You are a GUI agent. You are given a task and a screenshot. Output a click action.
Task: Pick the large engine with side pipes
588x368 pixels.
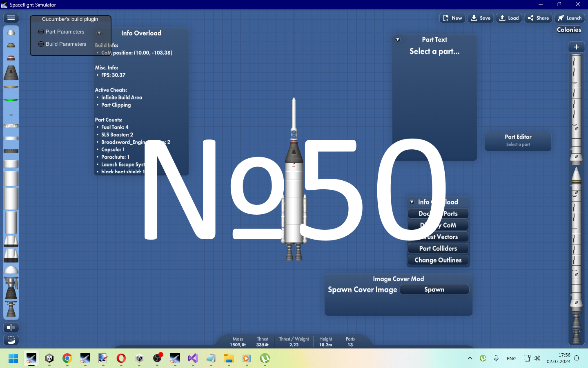tap(11, 289)
